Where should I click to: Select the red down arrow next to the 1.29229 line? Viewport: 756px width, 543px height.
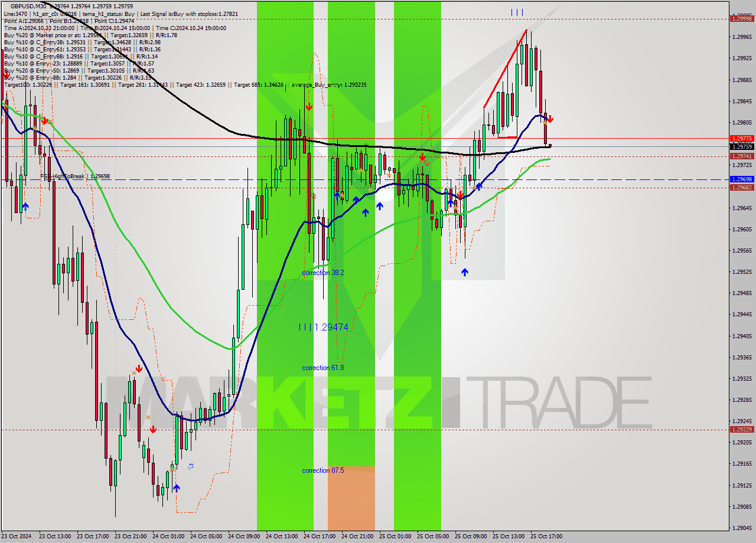pyautogui.click(x=153, y=429)
